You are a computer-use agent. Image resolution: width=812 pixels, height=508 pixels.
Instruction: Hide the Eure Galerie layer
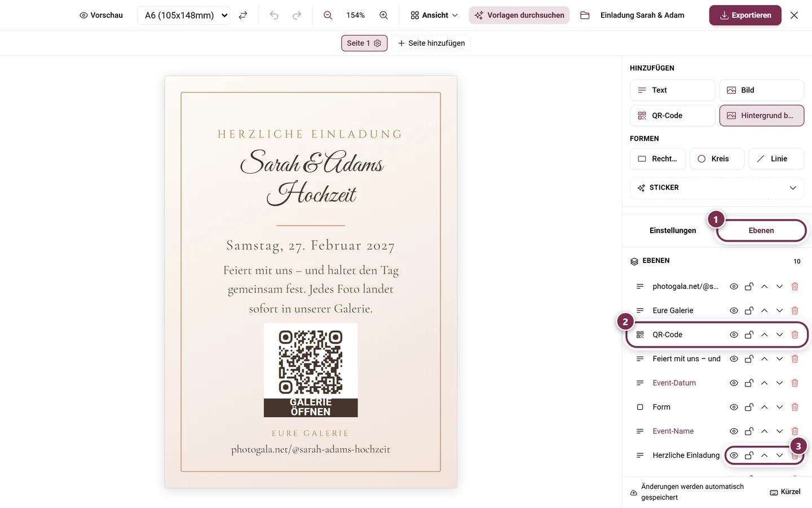pos(734,310)
